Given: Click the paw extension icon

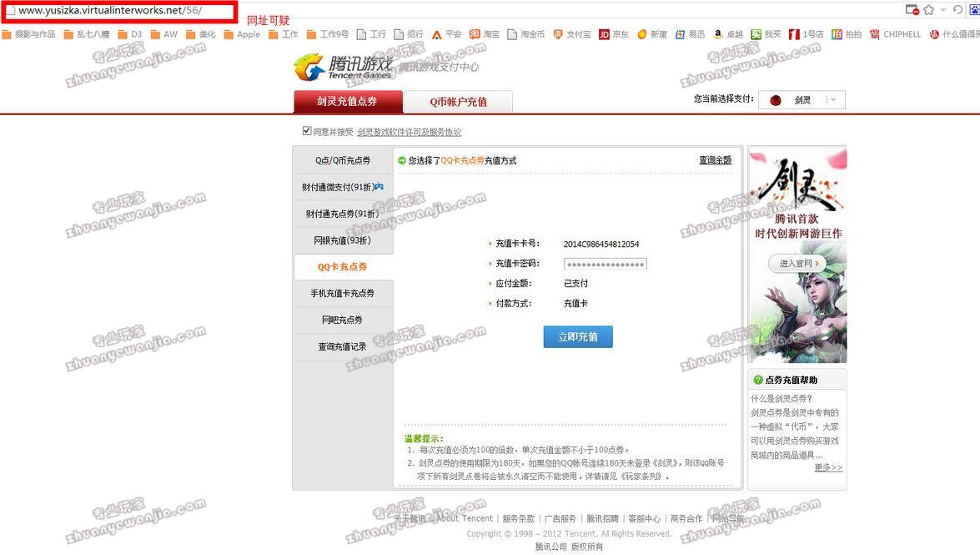Looking at the screenshot, I should point(974,10).
